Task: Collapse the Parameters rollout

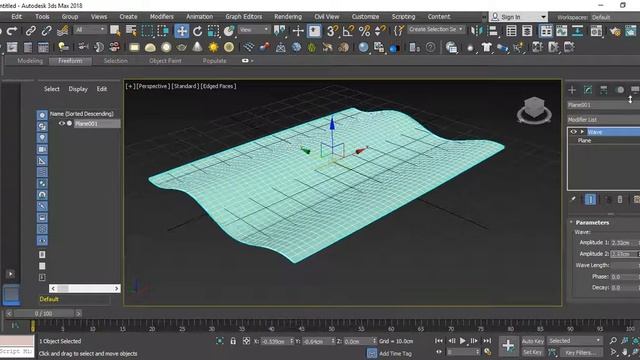Action: [571, 222]
